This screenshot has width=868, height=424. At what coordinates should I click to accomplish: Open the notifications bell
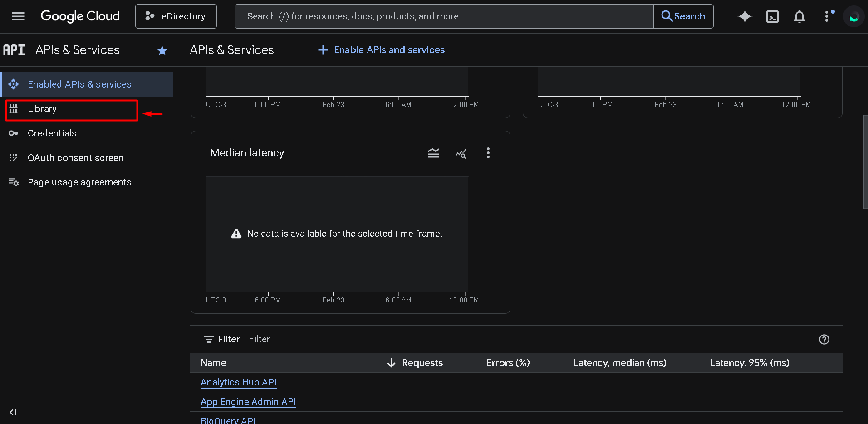click(799, 17)
